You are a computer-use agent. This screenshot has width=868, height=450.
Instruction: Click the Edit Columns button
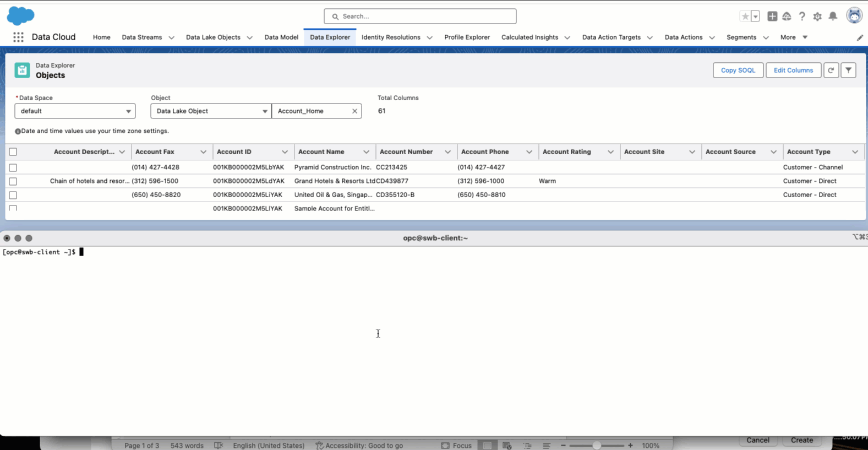click(793, 70)
